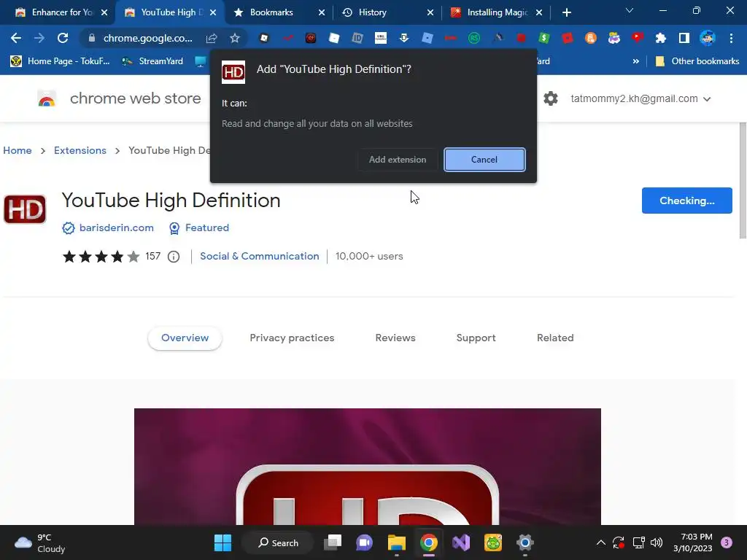The image size is (747, 560).
Task: Expand hidden bookmarks chevron
Action: 635,61
